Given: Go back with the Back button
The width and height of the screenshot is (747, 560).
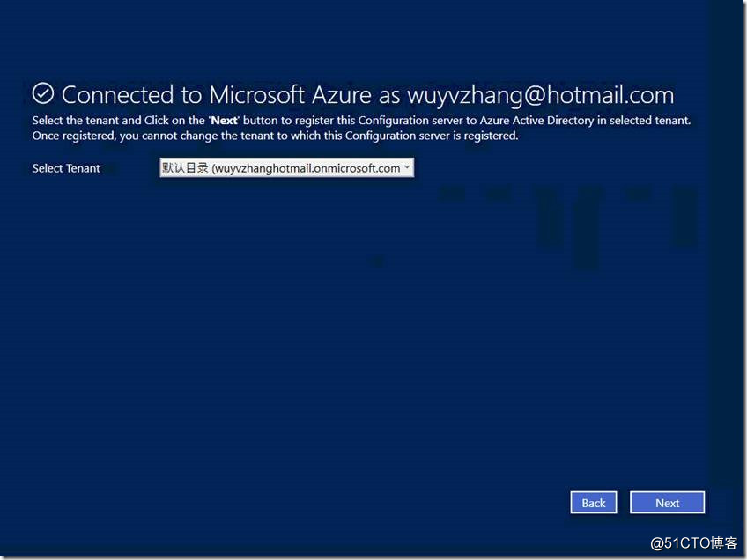Looking at the screenshot, I should [x=594, y=503].
